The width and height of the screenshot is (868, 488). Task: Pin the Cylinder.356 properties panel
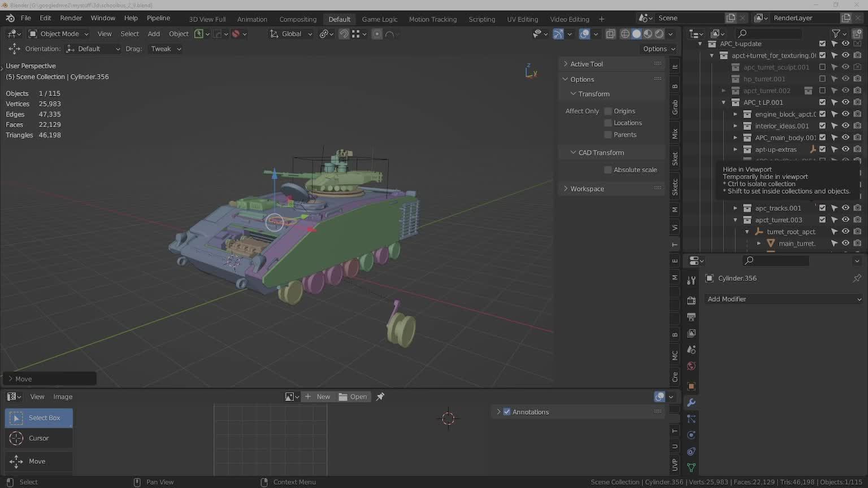(x=857, y=278)
